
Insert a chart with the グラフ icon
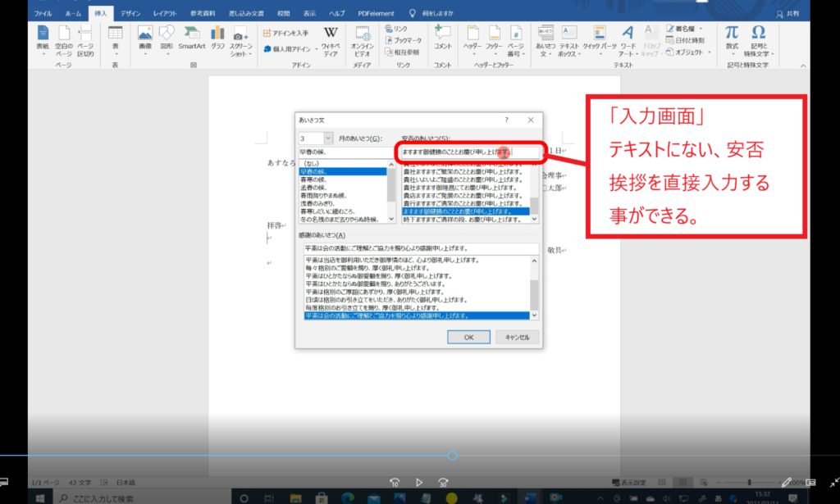click(217, 39)
